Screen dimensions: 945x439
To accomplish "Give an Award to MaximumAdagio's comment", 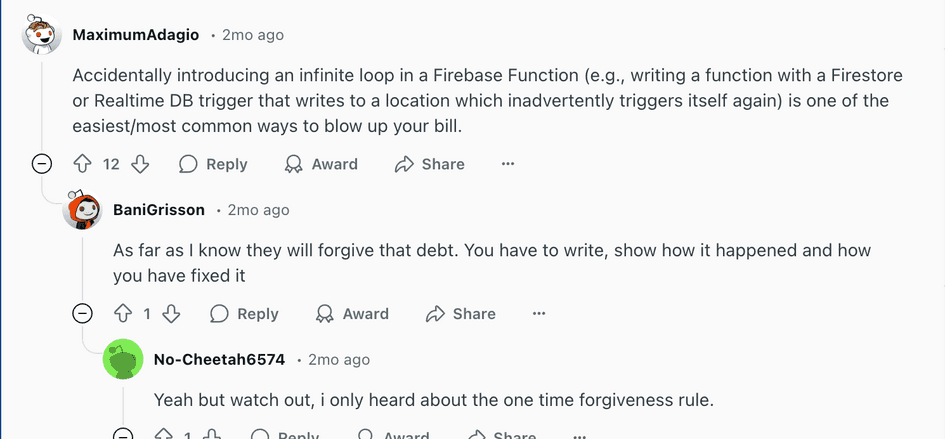I will [321, 164].
